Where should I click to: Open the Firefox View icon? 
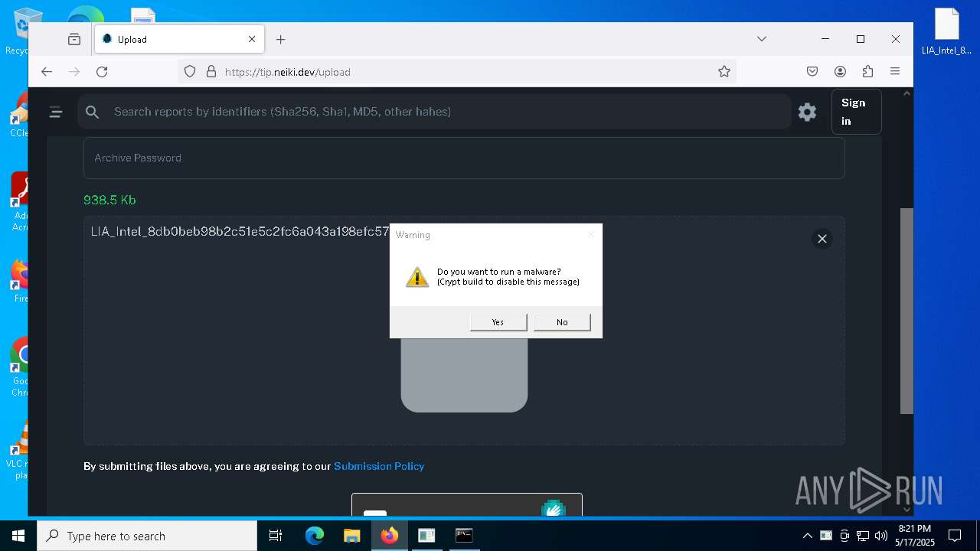pos(74,39)
